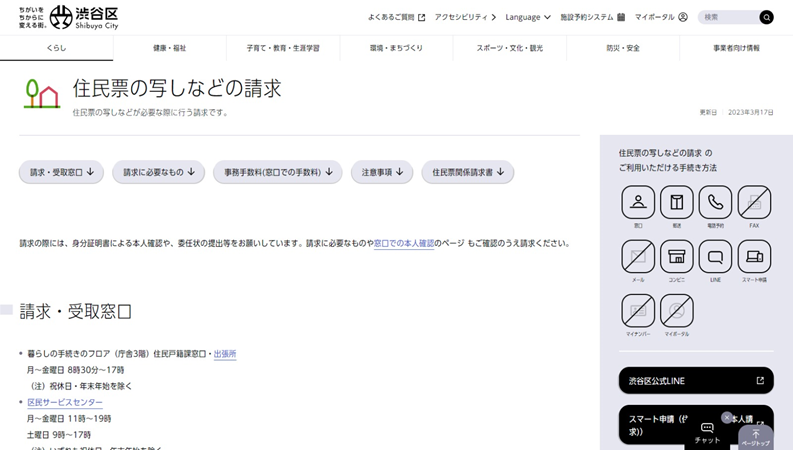Open the 防災・安全 navigation tab

(622, 48)
